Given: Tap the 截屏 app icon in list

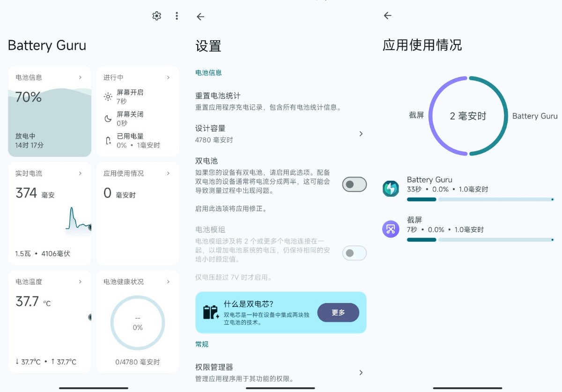Looking at the screenshot, I should pos(391,229).
